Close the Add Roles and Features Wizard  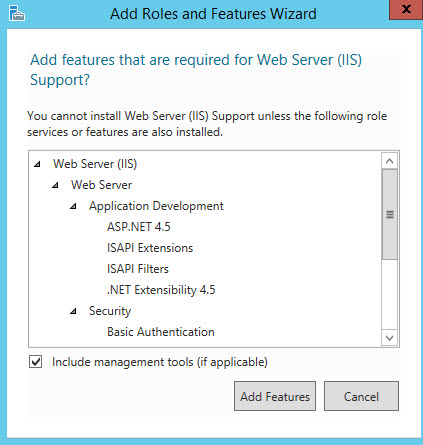(406, 10)
